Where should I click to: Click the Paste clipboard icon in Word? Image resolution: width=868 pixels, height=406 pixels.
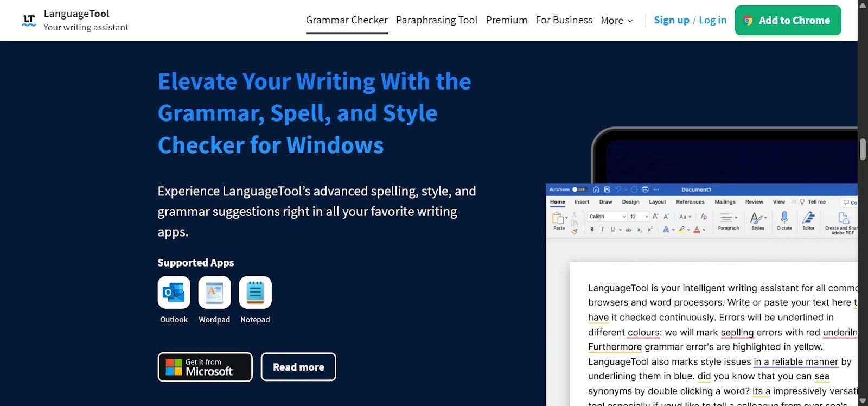(558, 218)
